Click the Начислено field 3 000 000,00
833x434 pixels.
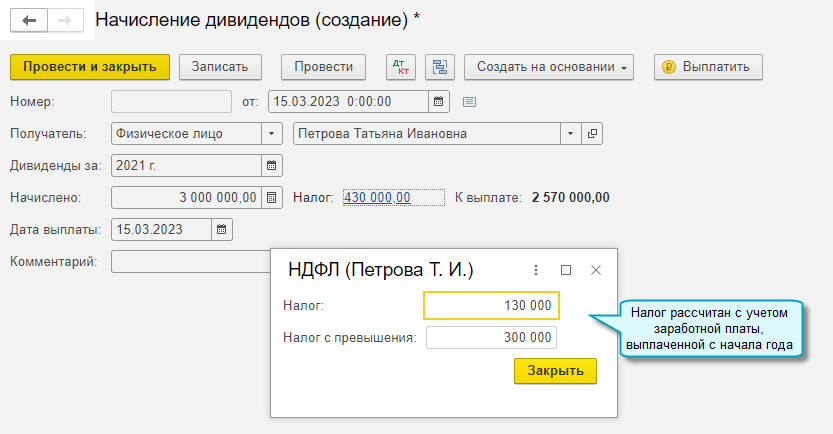click(186, 198)
